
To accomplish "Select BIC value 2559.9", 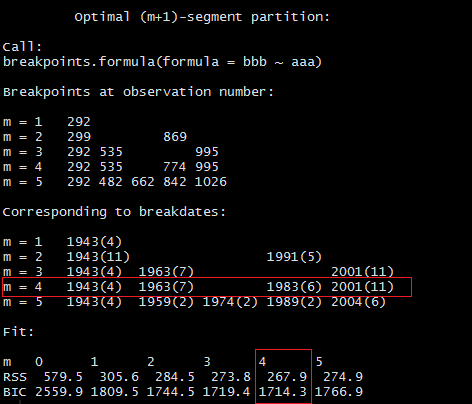I will point(59,392).
